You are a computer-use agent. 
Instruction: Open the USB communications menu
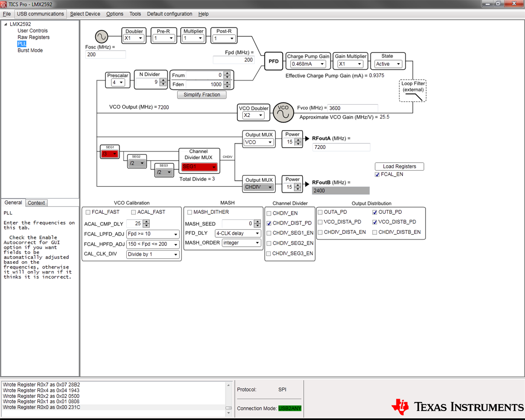point(41,14)
